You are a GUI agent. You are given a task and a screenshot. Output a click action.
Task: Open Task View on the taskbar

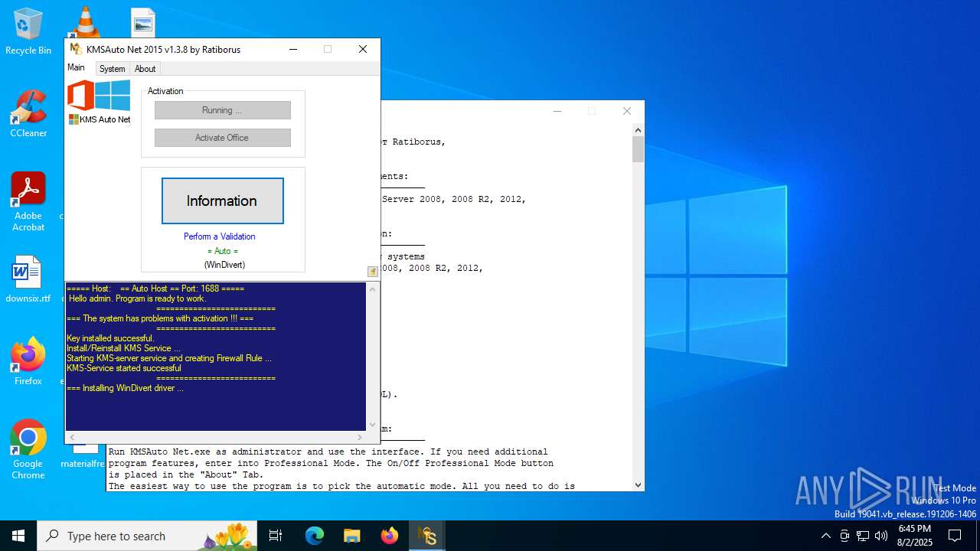276,536
